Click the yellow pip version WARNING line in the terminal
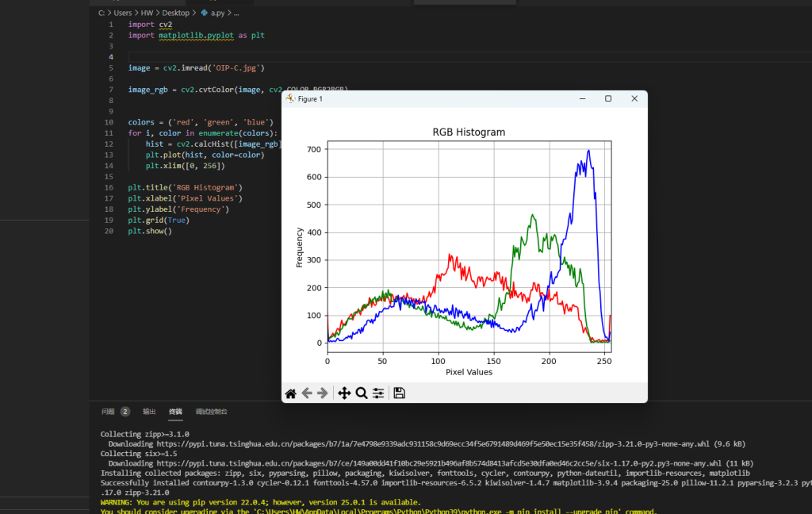This screenshot has height=514, width=812. (260, 503)
